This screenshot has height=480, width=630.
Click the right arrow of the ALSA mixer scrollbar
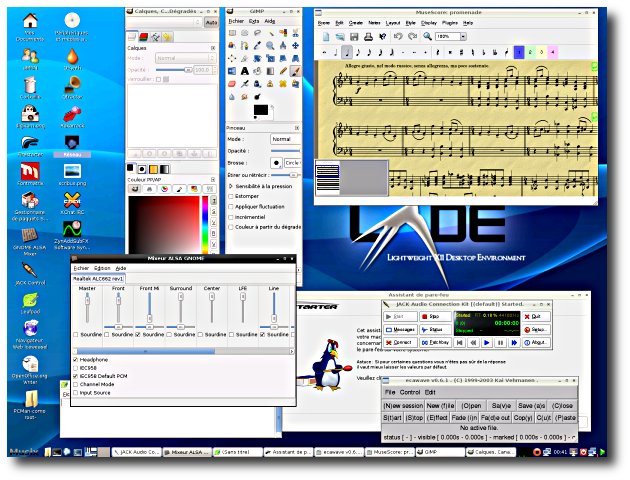[292, 351]
